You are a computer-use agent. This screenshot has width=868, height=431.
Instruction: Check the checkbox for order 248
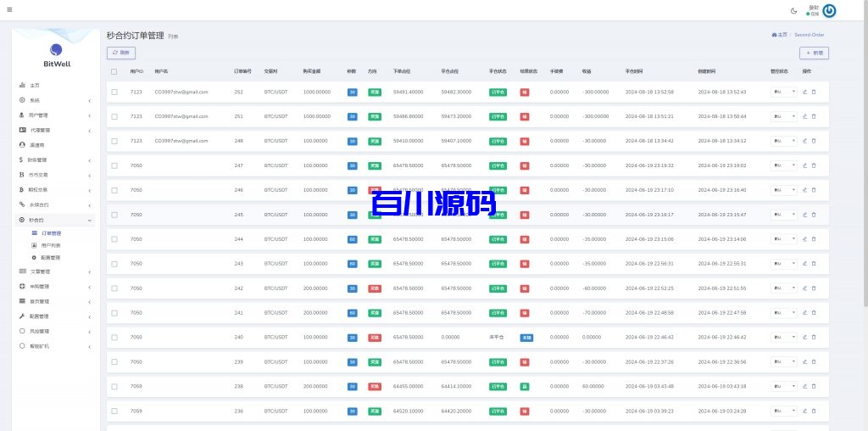pyautogui.click(x=114, y=141)
